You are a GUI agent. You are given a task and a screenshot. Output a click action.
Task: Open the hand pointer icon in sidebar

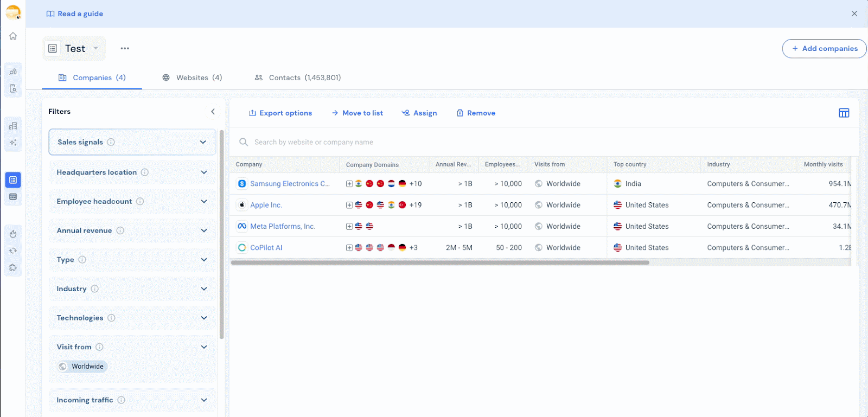pos(13,234)
